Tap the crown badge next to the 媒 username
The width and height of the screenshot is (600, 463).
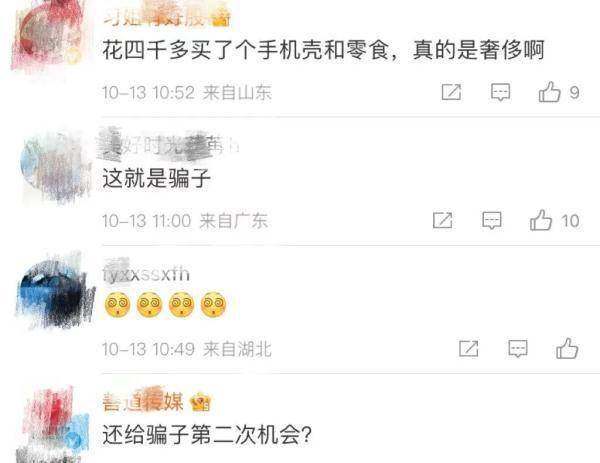(201, 403)
